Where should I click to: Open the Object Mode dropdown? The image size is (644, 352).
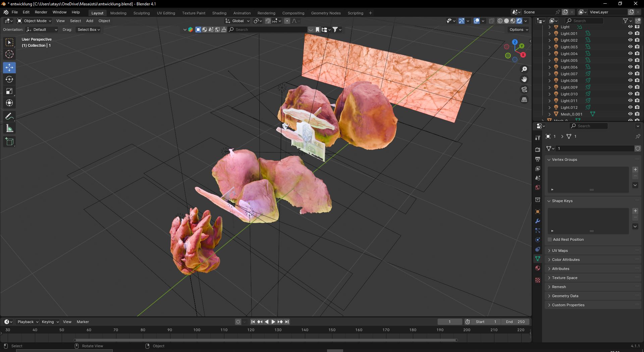[x=34, y=21]
